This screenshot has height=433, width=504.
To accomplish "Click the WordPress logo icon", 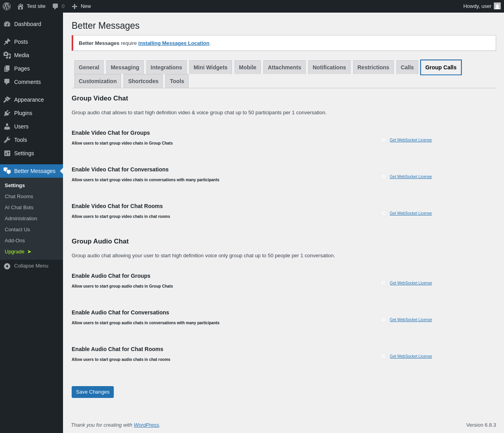I will [x=7, y=6].
